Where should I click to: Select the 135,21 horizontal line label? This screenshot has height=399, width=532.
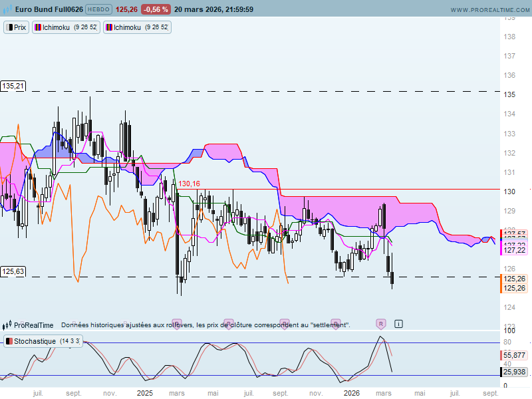13,86
